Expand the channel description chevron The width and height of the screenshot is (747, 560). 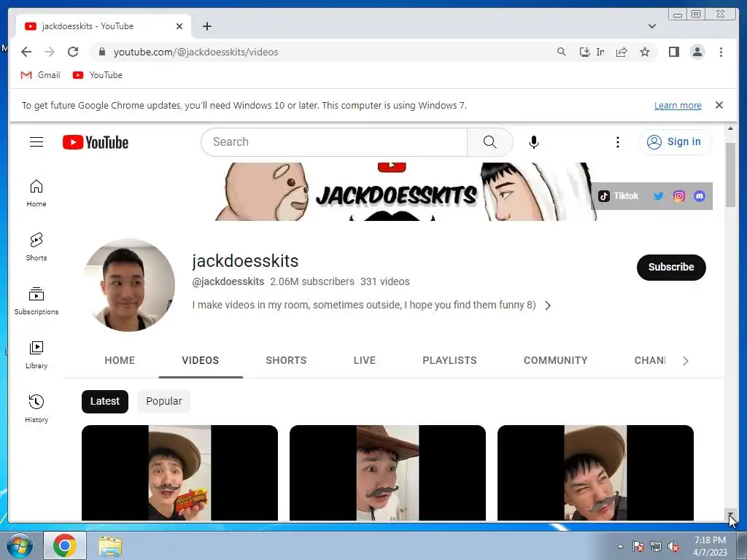548,306
